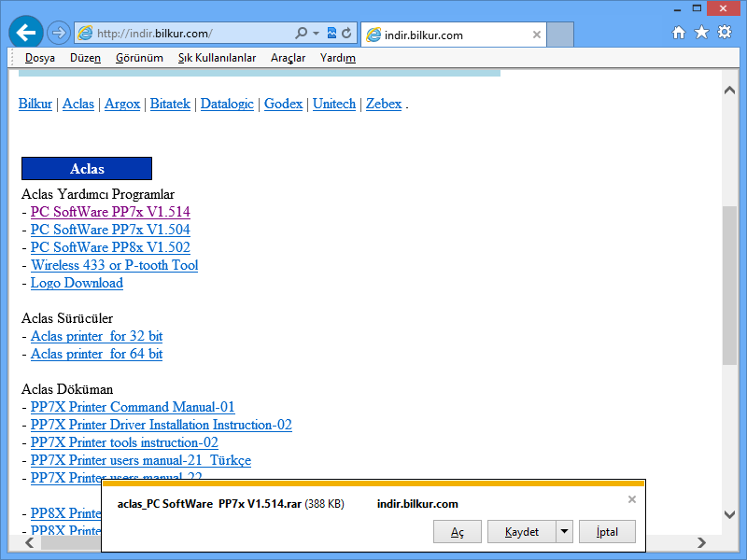This screenshot has width=747, height=560.
Task: Click horizontal scrollbar left arrow
Action: [x=30, y=542]
